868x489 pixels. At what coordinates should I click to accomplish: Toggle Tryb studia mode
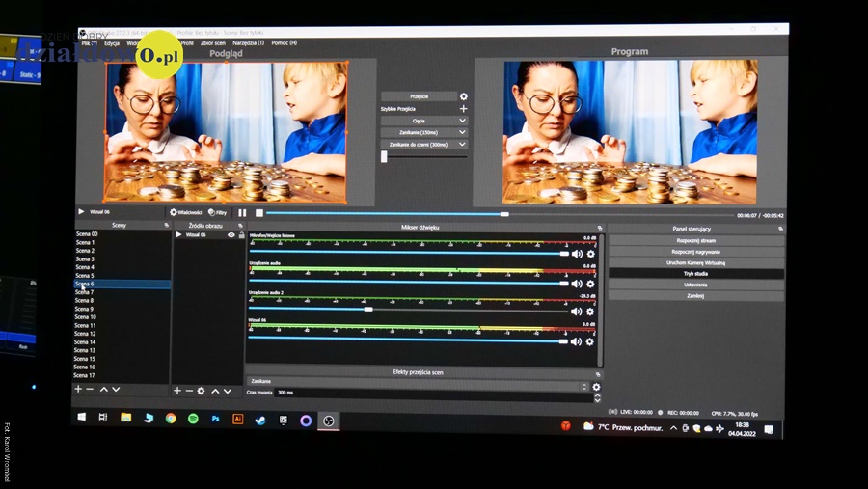695,274
